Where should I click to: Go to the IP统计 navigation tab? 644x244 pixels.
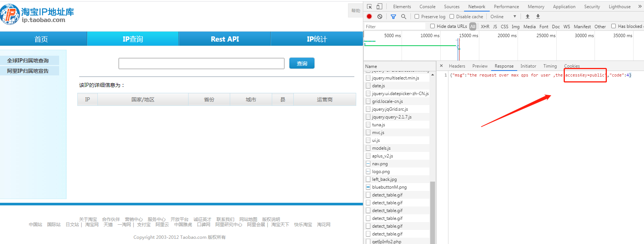pyautogui.click(x=317, y=39)
